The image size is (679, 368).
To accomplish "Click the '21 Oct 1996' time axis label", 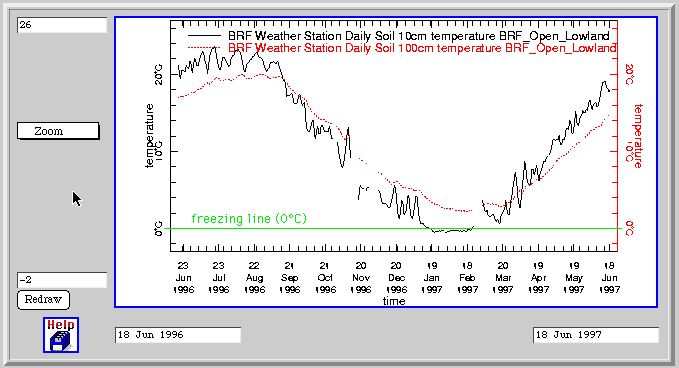I will pyautogui.click(x=325, y=278).
